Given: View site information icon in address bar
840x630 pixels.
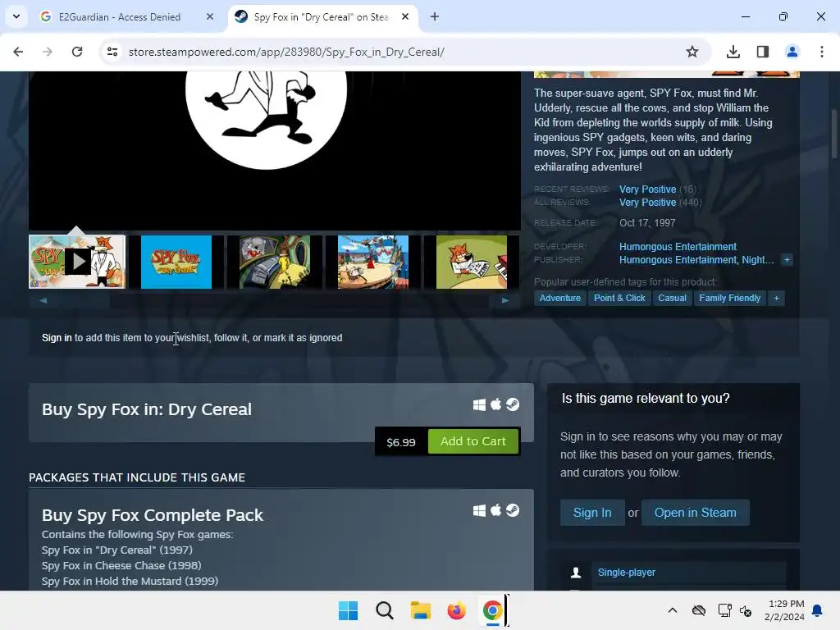Looking at the screenshot, I should coord(112,52).
